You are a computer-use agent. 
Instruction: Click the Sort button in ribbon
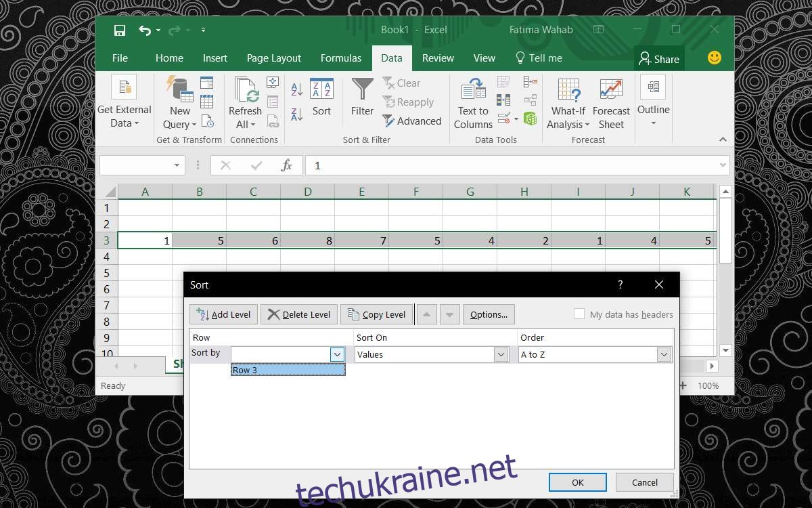[x=321, y=98]
